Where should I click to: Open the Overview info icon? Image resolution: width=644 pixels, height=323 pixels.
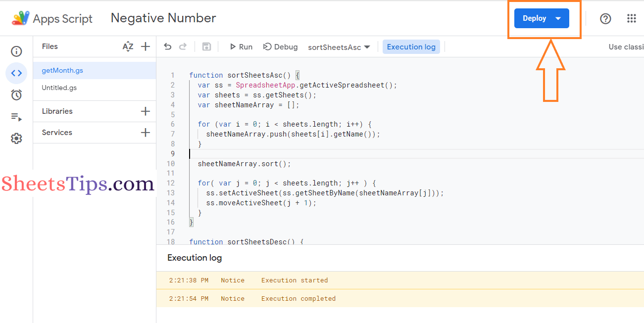(16, 51)
